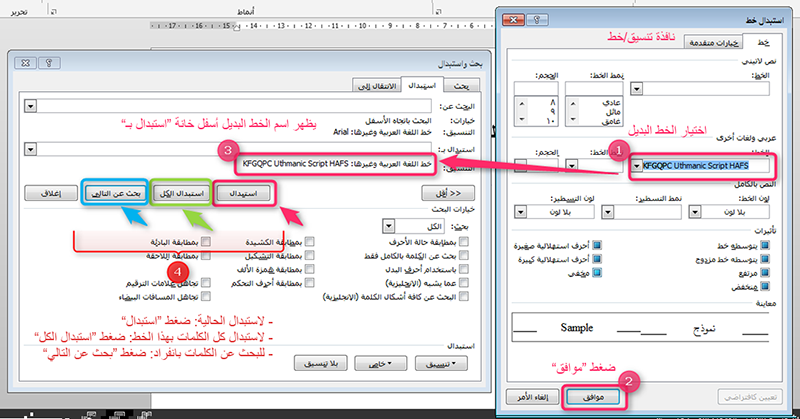Expand the KFGQPC Uthmanic Script HAFS font dropdown
This screenshot has height=419, width=800.
click(636, 165)
